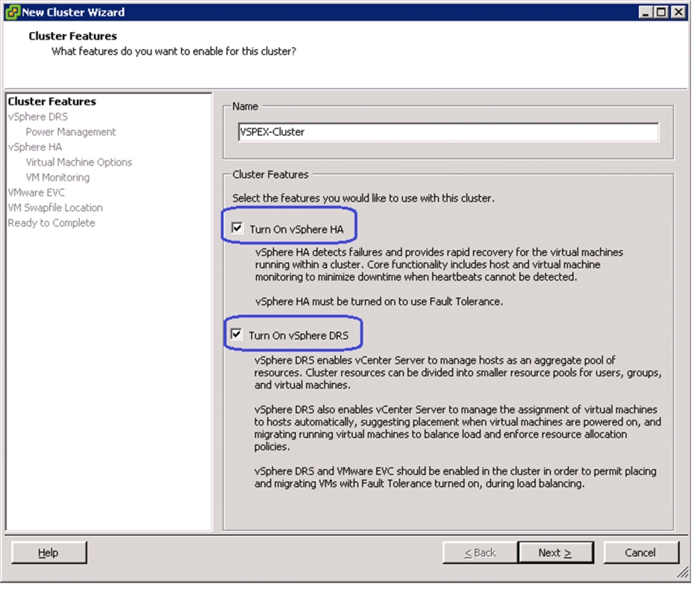Click the paragraph beginning 'vSphere DRS enables vCenter Server'
The image size is (700, 616).
tap(457, 373)
